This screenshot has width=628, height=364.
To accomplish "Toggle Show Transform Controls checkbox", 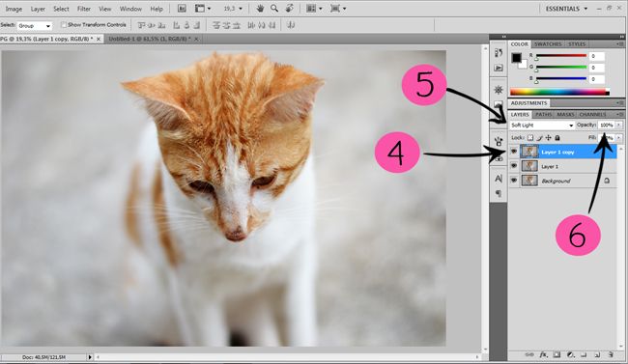I will [63, 25].
